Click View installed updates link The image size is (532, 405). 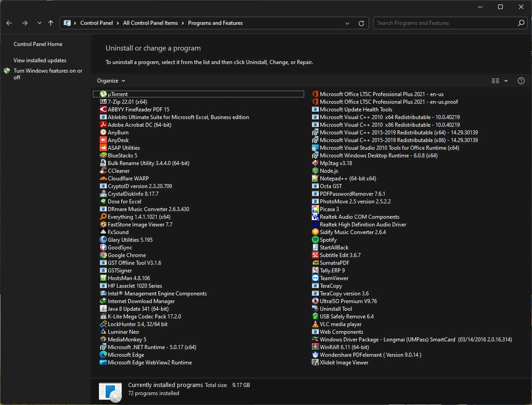click(x=40, y=60)
